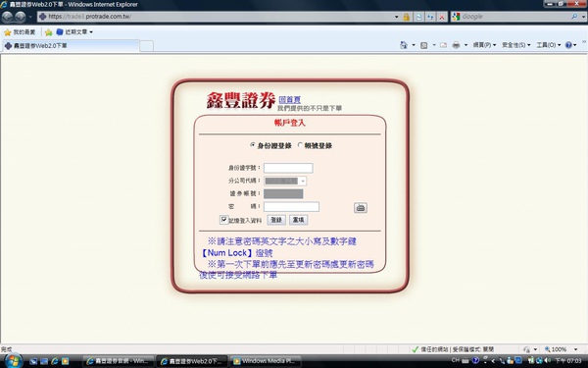Click the blue Help question mark icon
The width and height of the screenshot is (588, 368).
click(x=568, y=45)
